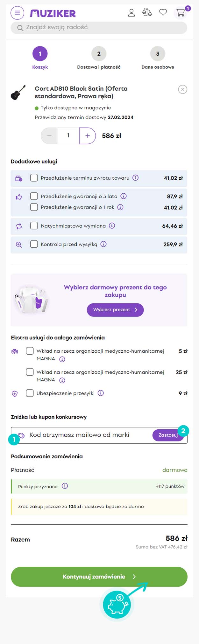Enable Przedłużenie gwarancji o 3 lata

point(34,196)
